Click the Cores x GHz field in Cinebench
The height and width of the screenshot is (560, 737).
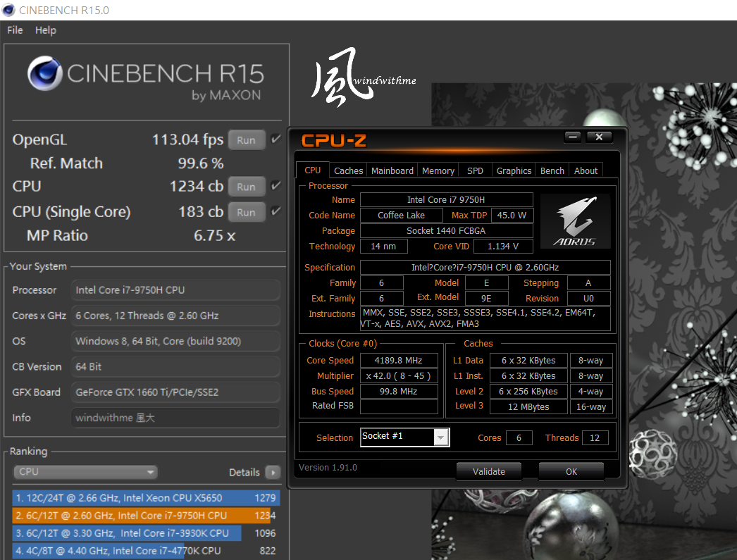pos(175,316)
